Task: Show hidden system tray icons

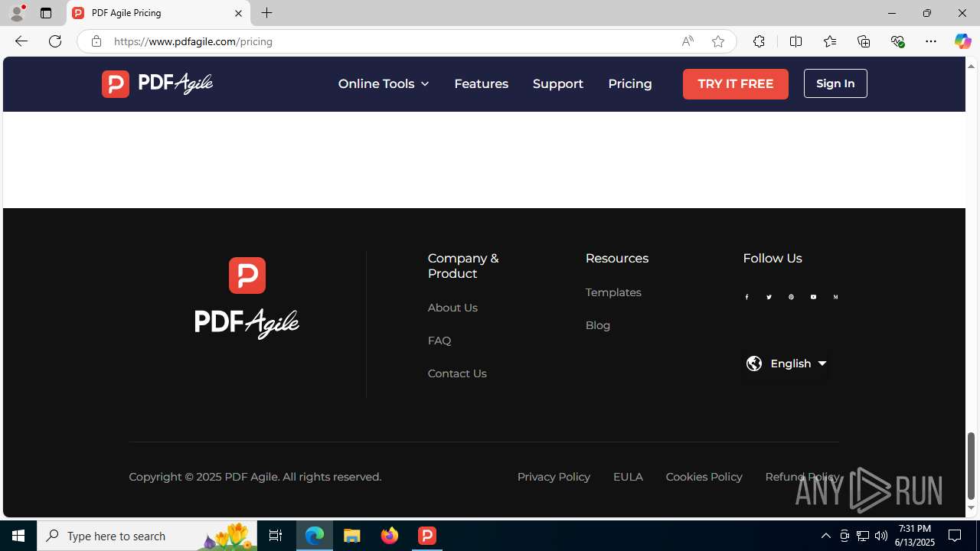Action: [825, 536]
